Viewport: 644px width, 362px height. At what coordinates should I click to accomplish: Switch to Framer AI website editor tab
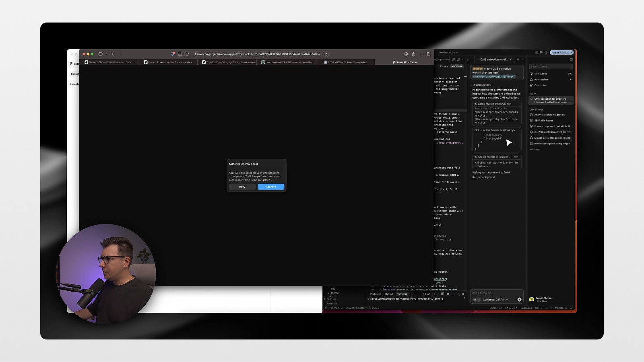[x=168, y=62]
